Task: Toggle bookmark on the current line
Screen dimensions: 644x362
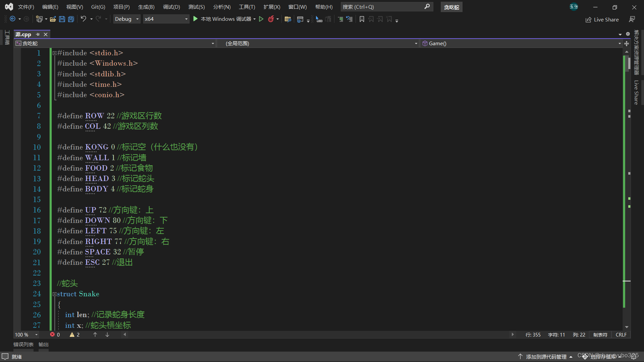Action: (x=362, y=19)
